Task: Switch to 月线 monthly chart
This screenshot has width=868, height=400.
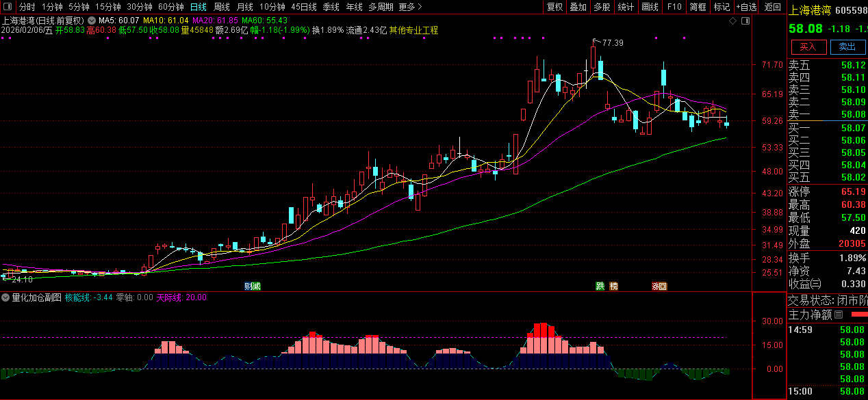Action: point(244,7)
